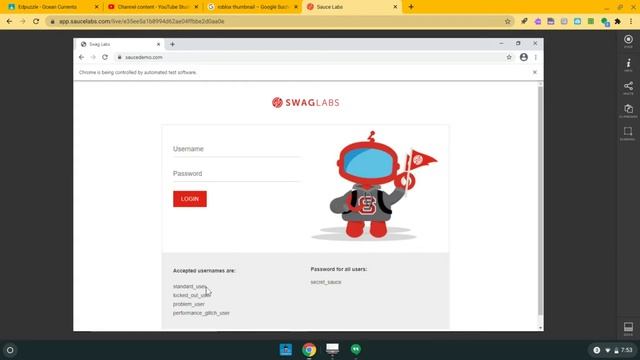The height and width of the screenshot is (360, 640).
Task: Click the blue cloud extension icon
Action: (577, 21)
